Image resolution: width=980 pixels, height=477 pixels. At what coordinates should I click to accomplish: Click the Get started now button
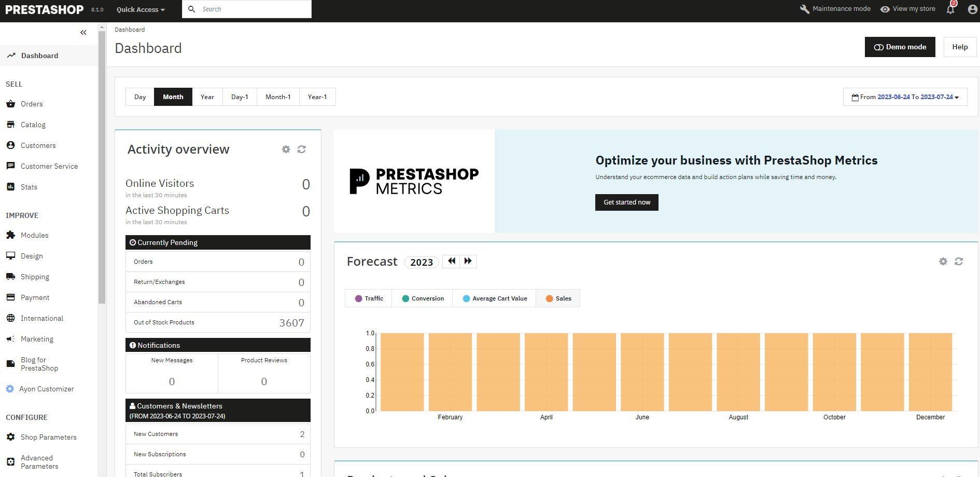click(627, 202)
